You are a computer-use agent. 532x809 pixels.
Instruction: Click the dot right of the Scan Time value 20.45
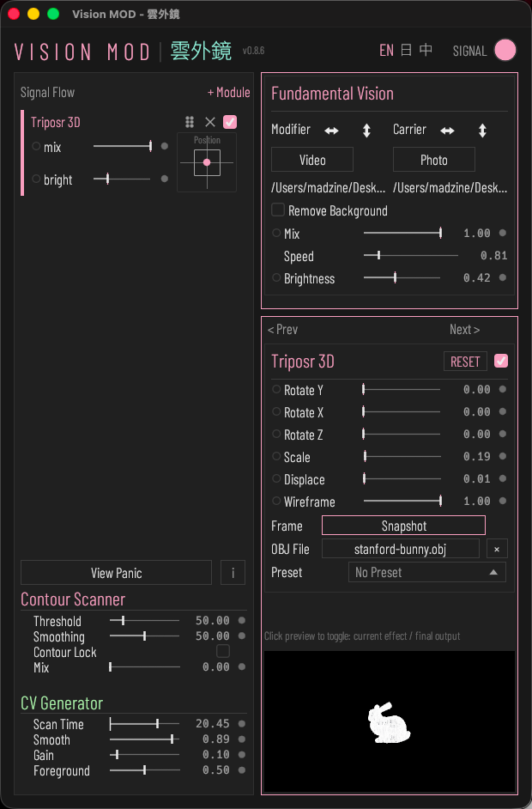pyautogui.click(x=242, y=724)
